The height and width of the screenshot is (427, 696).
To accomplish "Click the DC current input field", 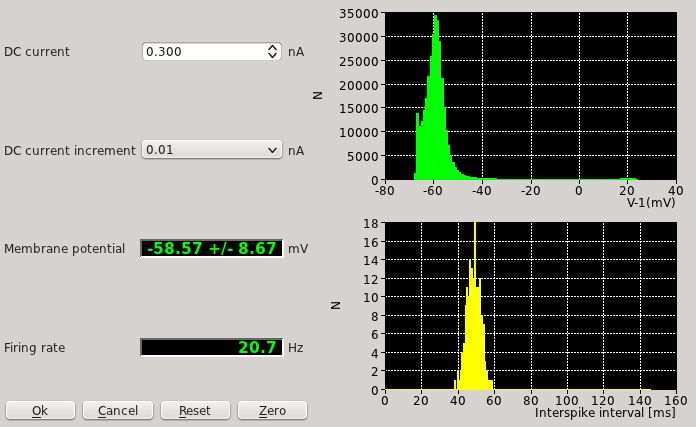I will 204,51.
